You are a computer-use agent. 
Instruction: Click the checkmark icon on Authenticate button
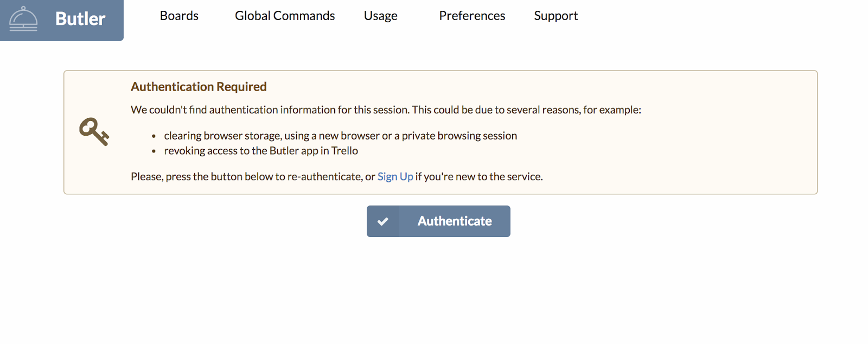(x=383, y=221)
